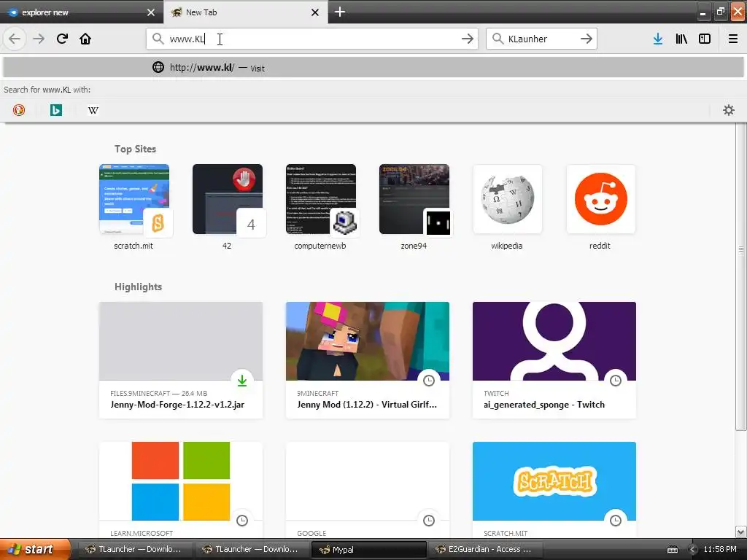Expand hidden tray icons arrow
The width and height of the screenshot is (747, 560).
(x=693, y=550)
